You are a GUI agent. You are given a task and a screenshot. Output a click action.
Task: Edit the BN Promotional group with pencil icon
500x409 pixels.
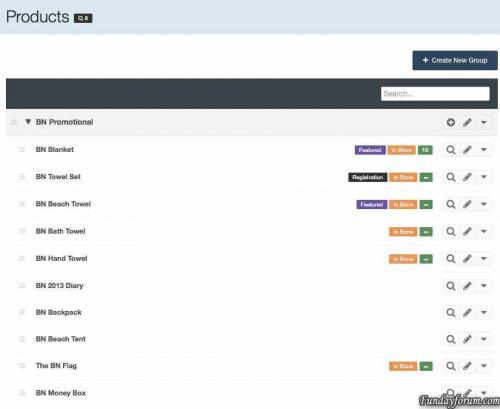pos(467,122)
